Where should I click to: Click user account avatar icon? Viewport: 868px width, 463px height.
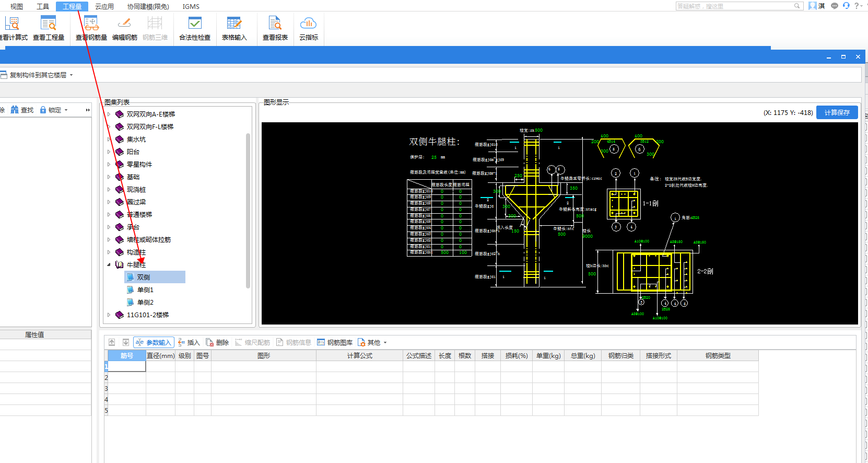813,6
